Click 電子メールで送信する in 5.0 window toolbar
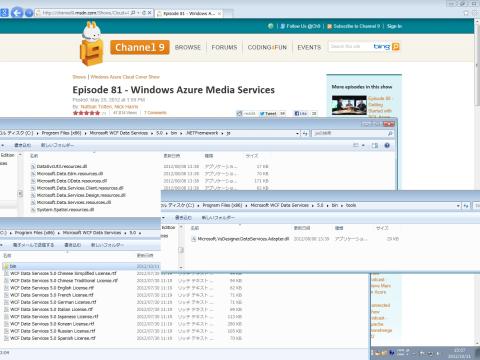 [33, 245]
